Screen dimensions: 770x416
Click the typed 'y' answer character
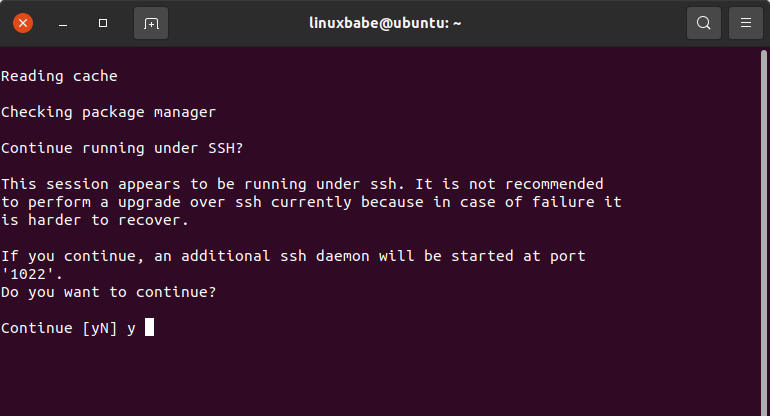[131, 328]
